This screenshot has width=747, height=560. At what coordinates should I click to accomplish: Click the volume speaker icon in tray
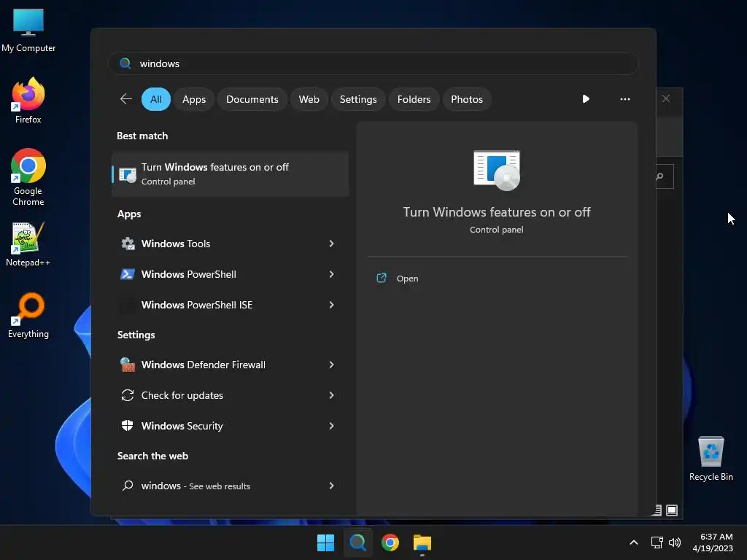tap(675, 542)
